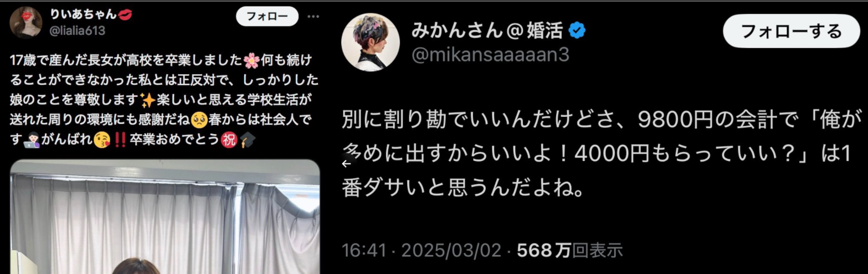Open the 16:41 post timestamp
The width and height of the screenshot is (868, 274).
point(363,251)
